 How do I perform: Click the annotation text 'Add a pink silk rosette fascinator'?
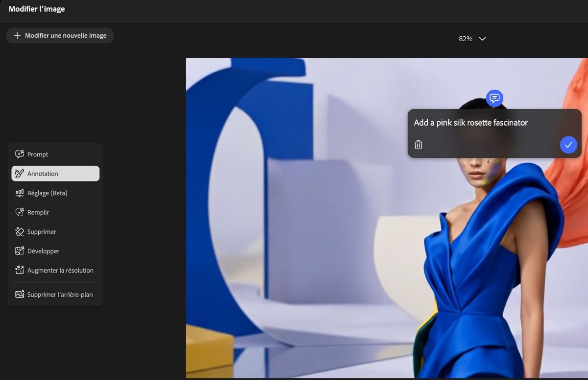coord(471,123)
